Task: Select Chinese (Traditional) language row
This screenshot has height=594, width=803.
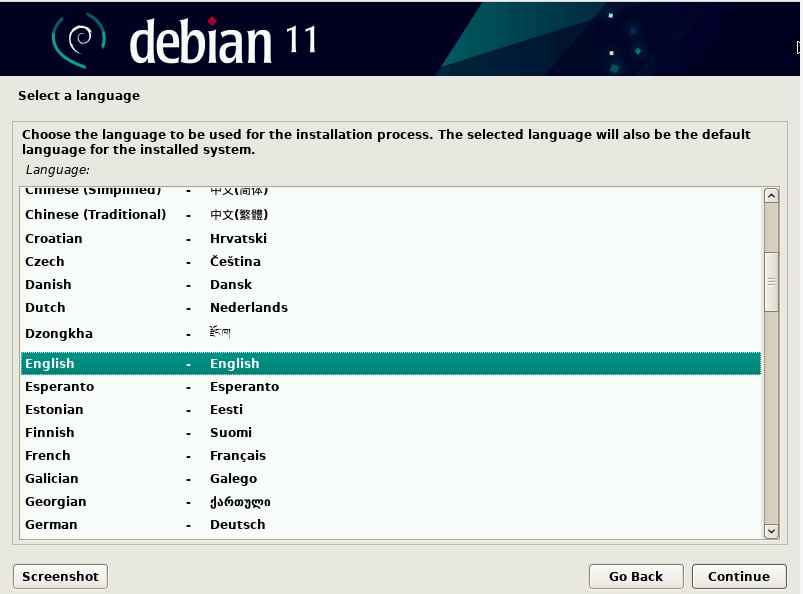Action: pyautogui.click(x=391, y=215)
